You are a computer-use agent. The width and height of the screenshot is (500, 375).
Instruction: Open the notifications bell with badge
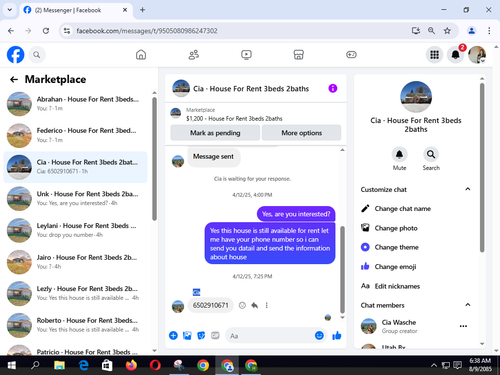tap(456, 55)
